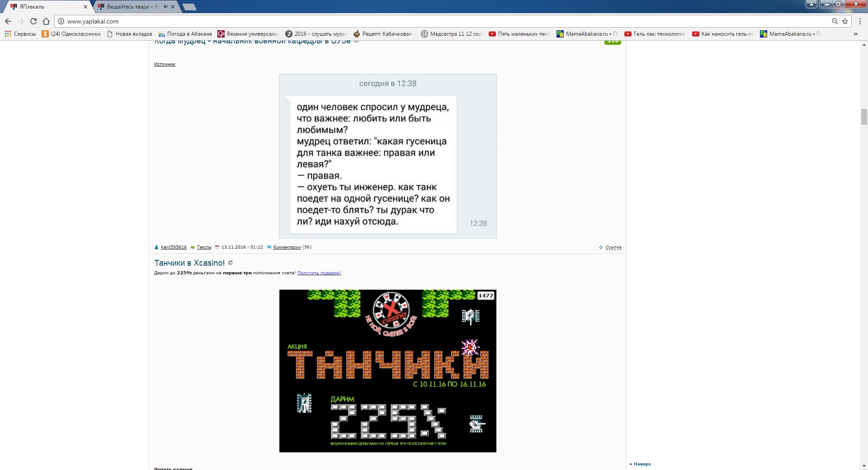Viewport: 868px width, 470px height.
Task: Copy the post Ссылка link
Action: click(613, 248)
